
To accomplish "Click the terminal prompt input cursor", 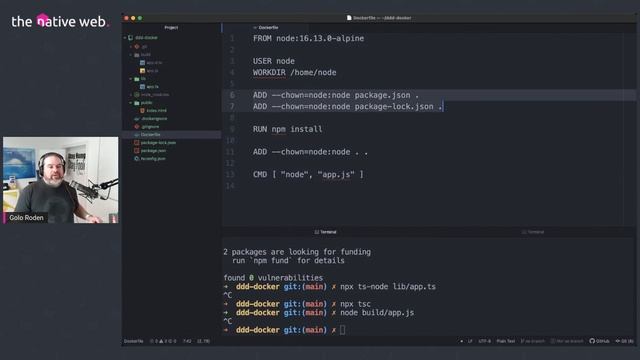I will [x=342, y=330].
